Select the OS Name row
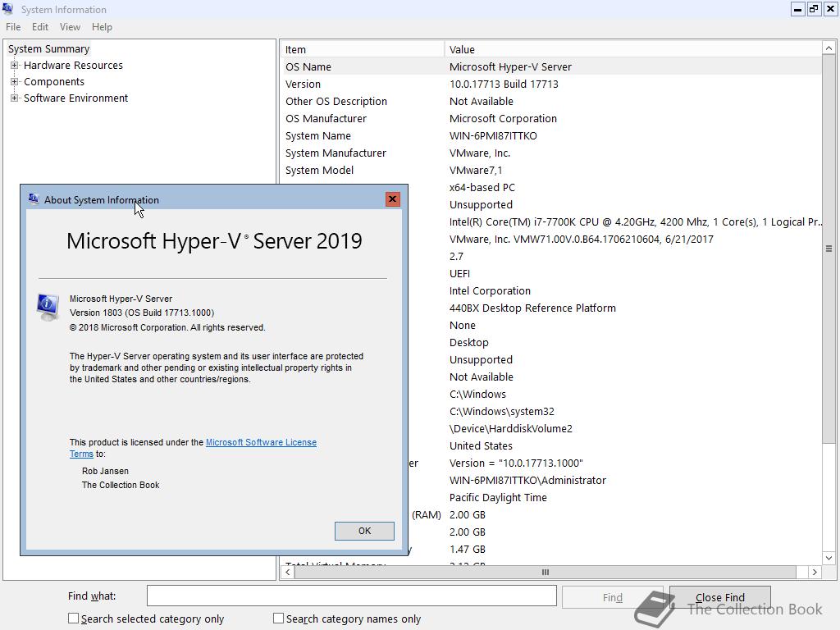Viewport: 840px width, 630px height. coord(550,67)
